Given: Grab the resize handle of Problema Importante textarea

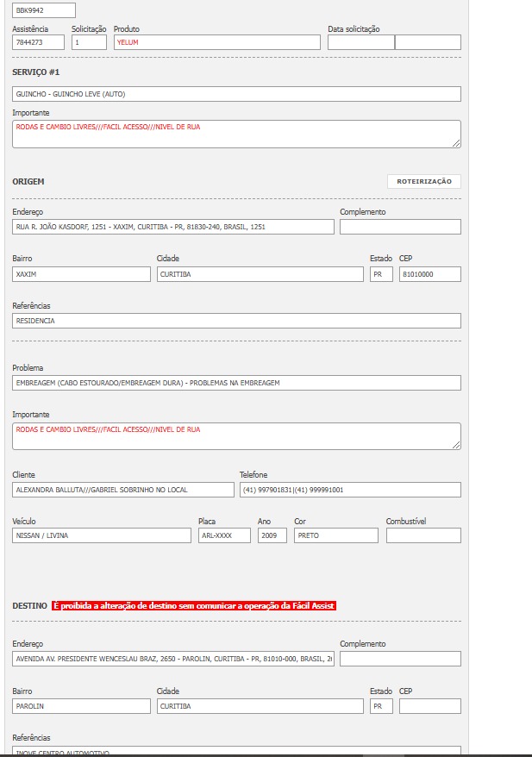Looking at the screenshot, I should [x=456, y=446].
